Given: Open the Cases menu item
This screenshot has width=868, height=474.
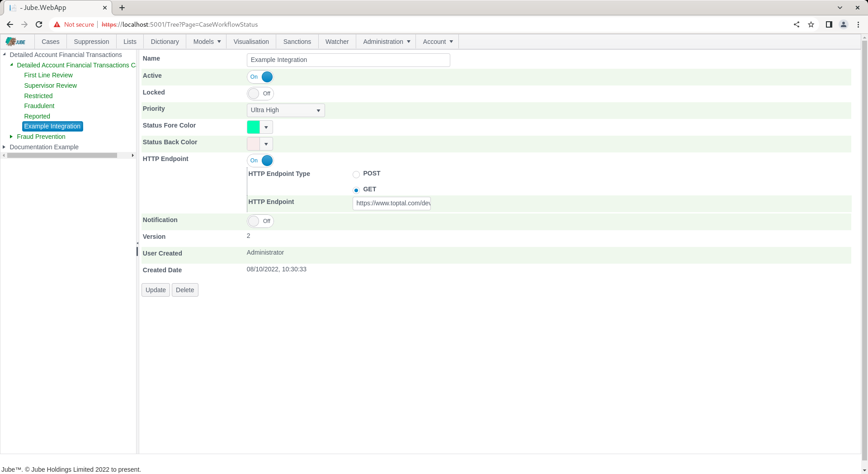Looking at the screenshot, I should coord(51,42).
